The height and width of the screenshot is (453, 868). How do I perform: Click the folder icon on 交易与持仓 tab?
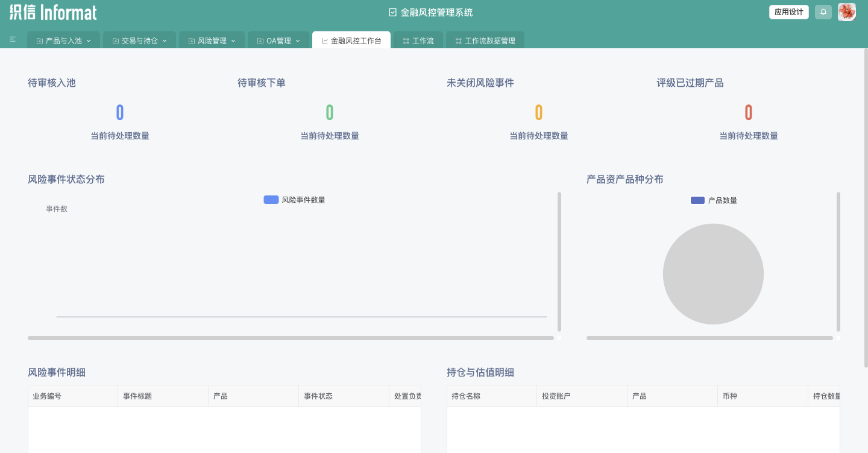coord(116,41)
